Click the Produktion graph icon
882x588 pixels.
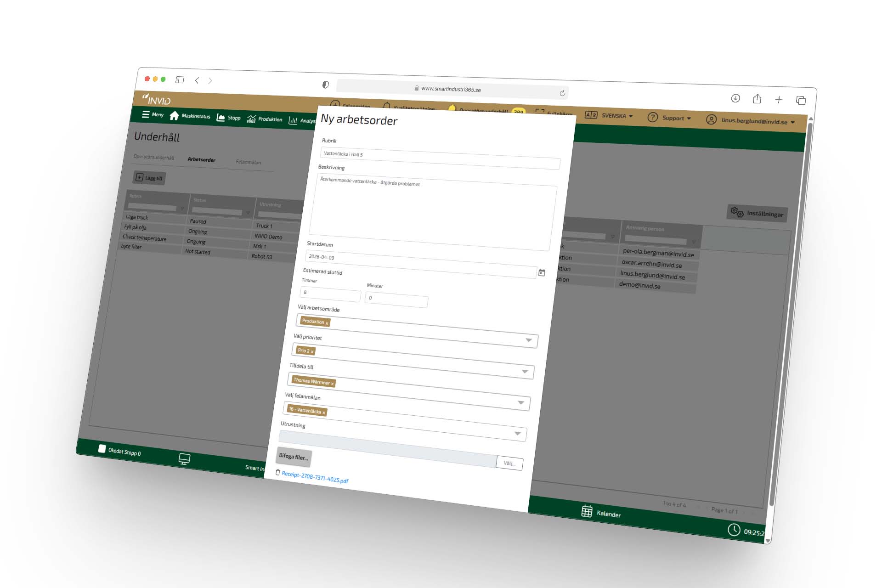click(251, 119)
